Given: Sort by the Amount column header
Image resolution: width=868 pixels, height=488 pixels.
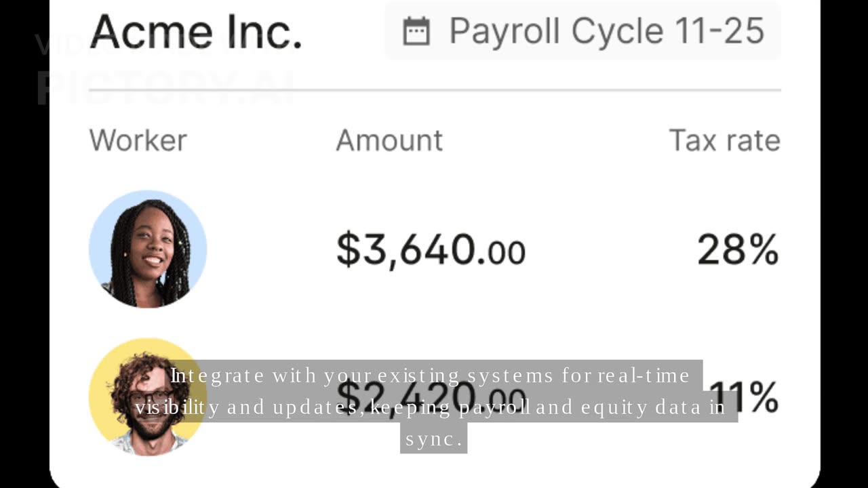Looking at the screenshot, I should pyautogui.click(x=389, y=140).
